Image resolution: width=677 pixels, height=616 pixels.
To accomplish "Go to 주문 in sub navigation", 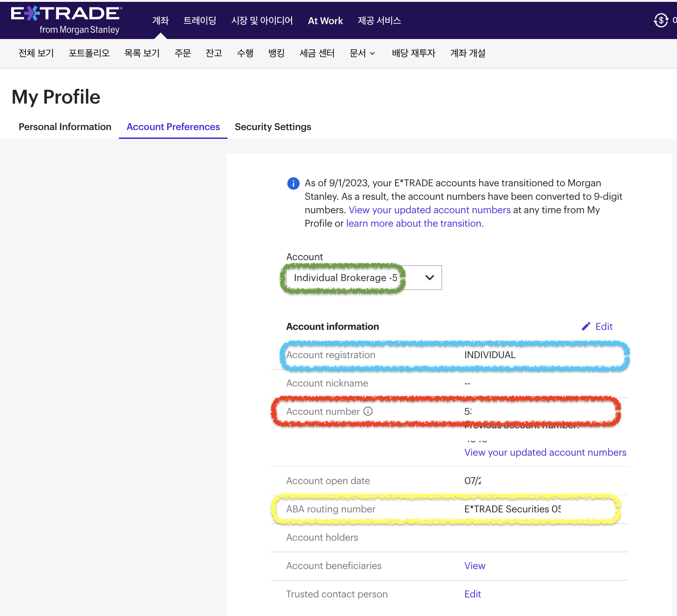I will pos(183,53).
